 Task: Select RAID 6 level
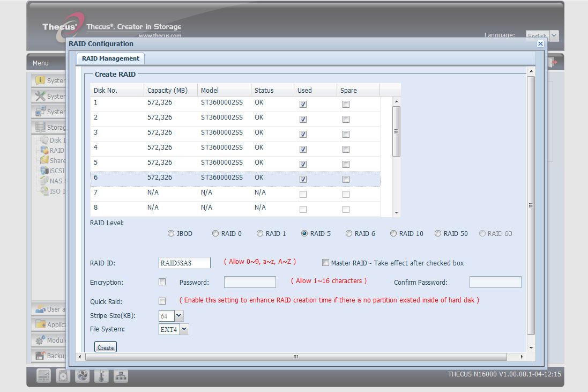tap(349, 233)
